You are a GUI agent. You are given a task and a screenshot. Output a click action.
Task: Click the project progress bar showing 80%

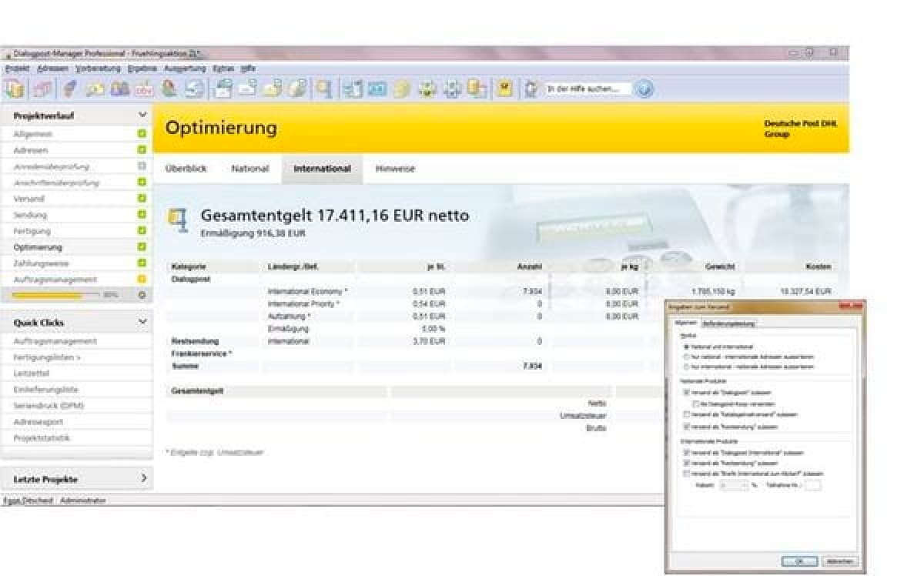click(x=56, y=295)
